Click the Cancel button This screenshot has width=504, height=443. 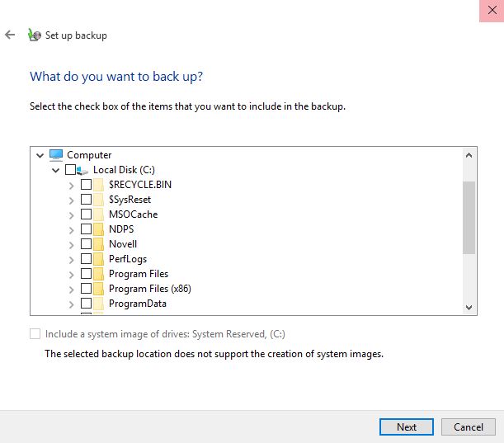point(468,427)
